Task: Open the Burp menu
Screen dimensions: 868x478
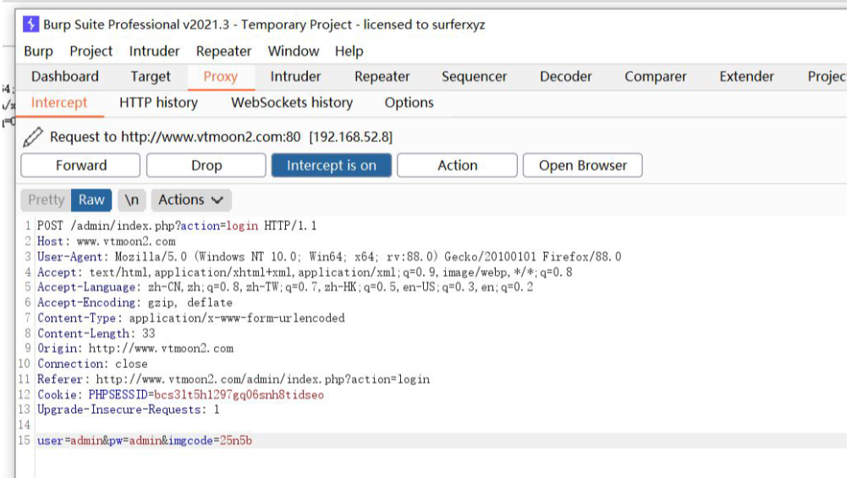Action: [38, 51]
